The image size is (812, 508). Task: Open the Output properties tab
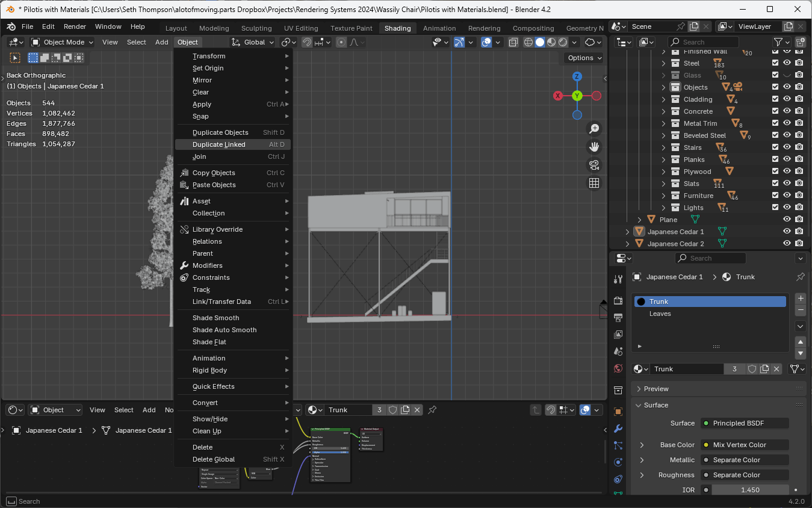click(618, 317)
